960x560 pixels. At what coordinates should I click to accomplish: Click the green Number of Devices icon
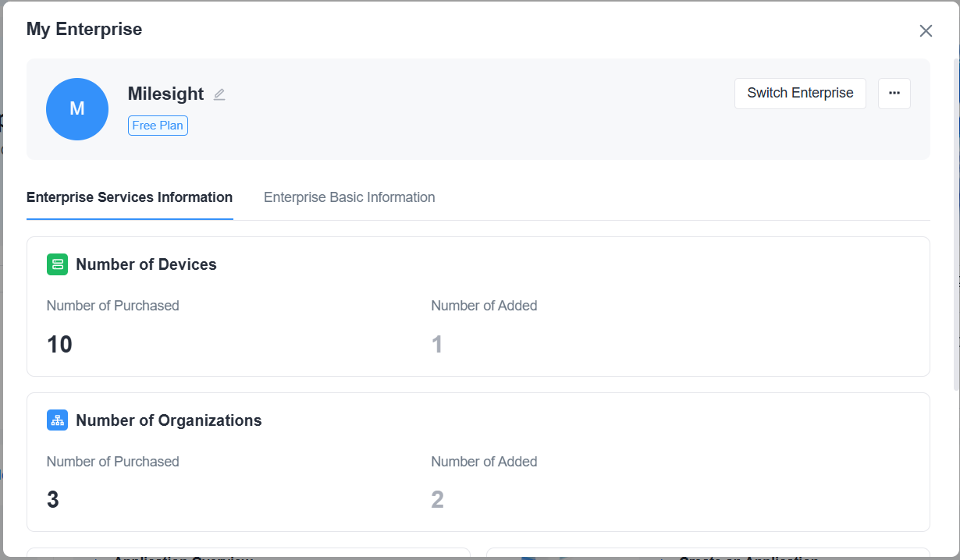tap(57, 264)
